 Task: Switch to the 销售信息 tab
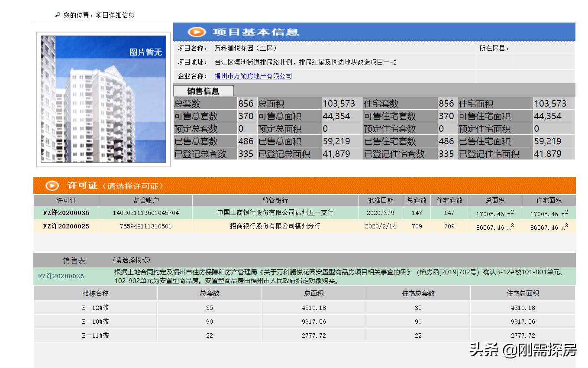203,91
